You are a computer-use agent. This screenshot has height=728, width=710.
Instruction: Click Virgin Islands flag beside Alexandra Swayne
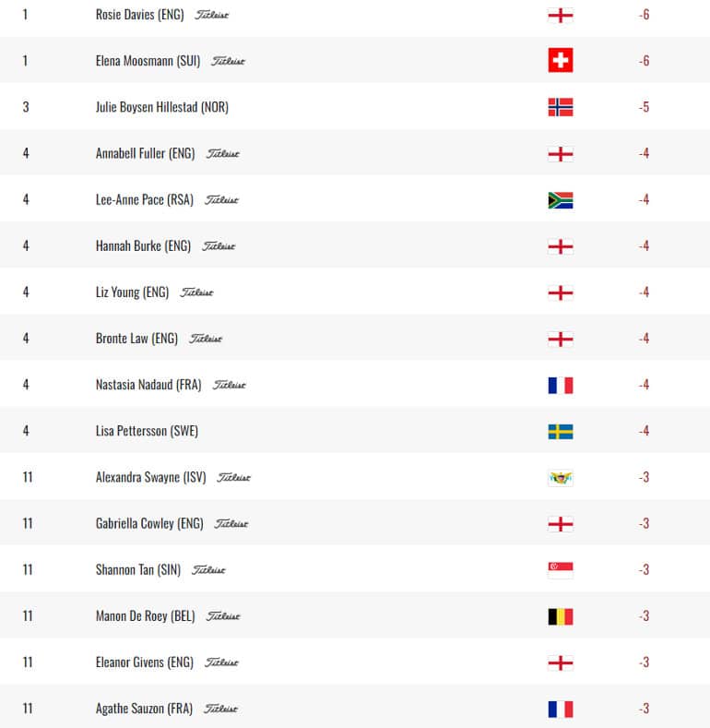[560, 477]
